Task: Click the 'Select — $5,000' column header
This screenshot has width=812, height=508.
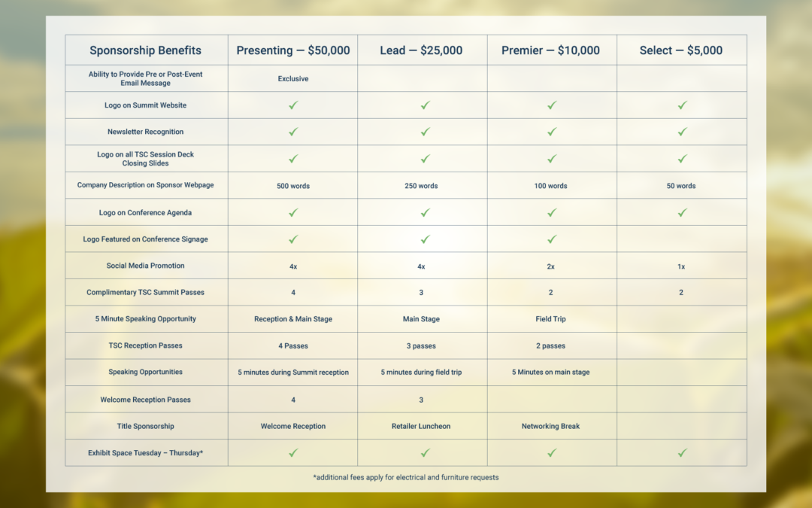Action: pos(681,50)
